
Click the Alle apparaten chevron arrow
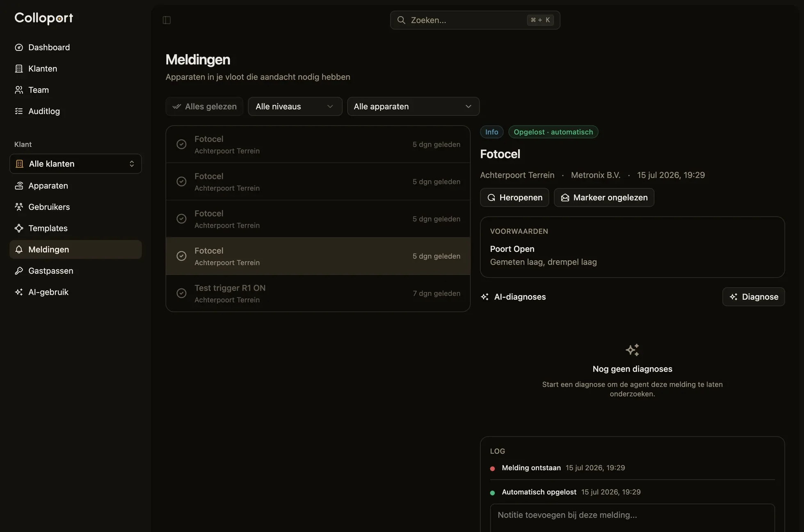pyautogui.click(x=468, y=107)
